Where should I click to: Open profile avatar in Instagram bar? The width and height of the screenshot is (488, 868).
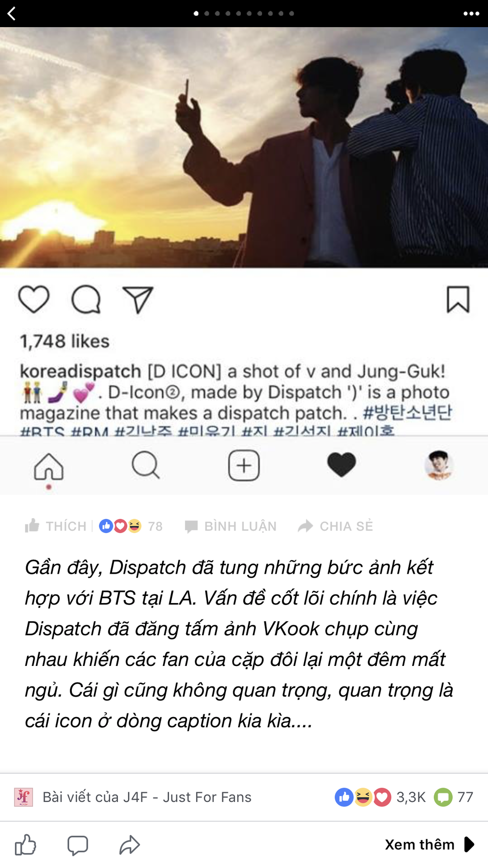click(x=439, y=465)
